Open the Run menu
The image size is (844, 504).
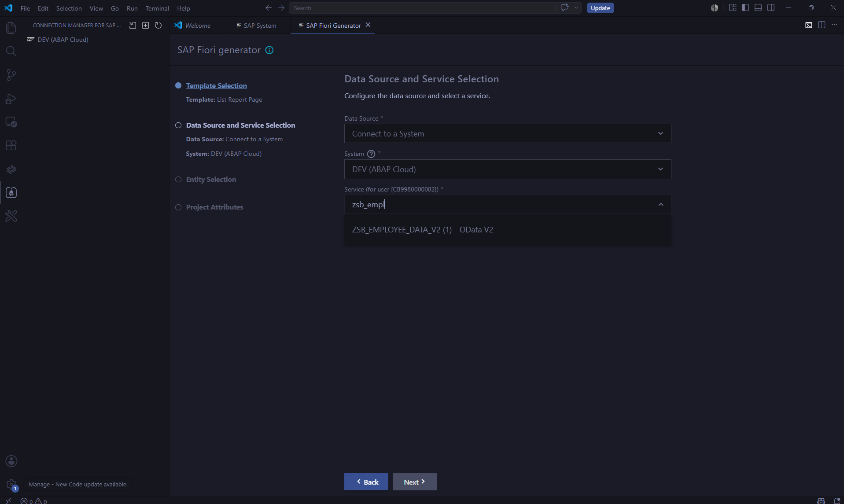click(132, 8)
